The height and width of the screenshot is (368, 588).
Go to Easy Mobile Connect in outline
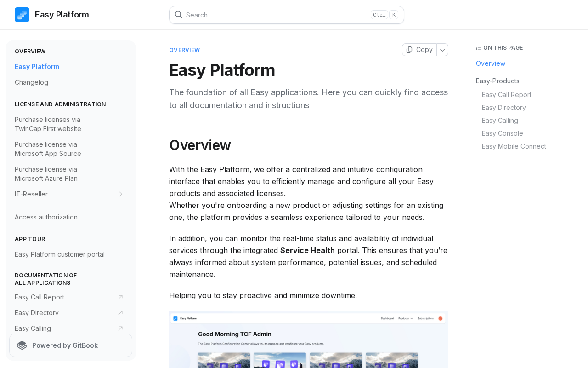pos(514,146)
